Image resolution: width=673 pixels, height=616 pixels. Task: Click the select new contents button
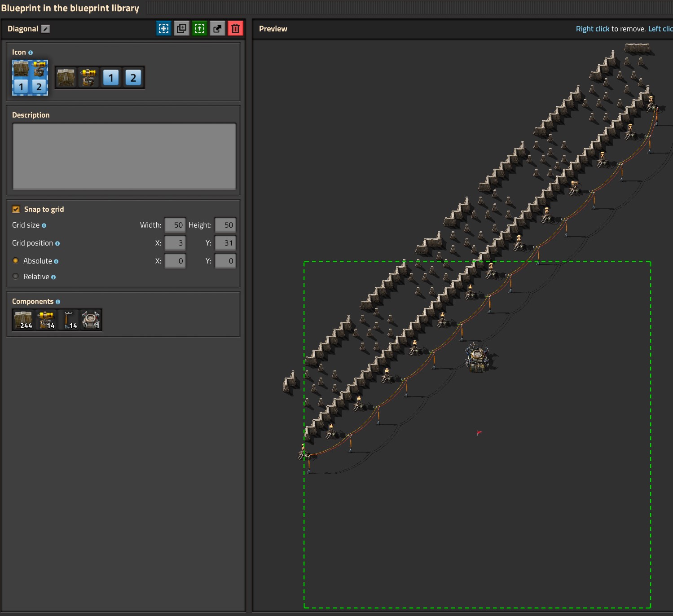(x=164, y=29)
